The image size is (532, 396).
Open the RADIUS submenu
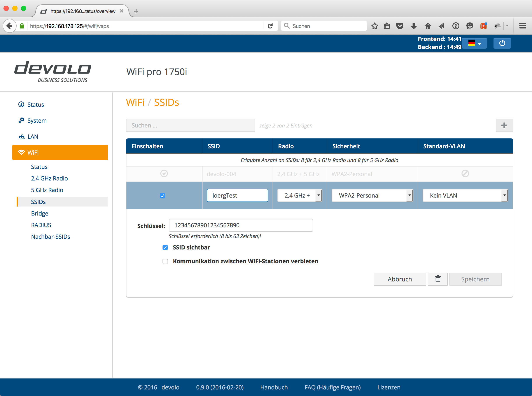point(41,225)
